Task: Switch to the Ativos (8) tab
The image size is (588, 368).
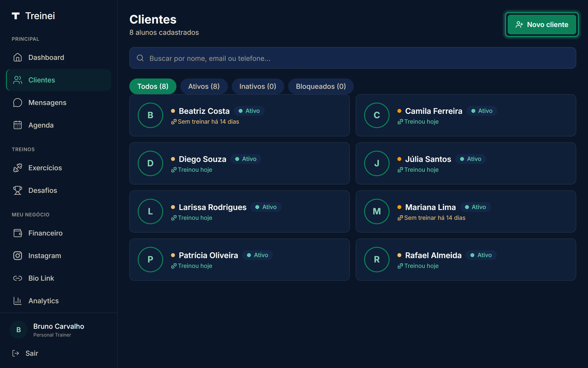Action: pos(204,86)
